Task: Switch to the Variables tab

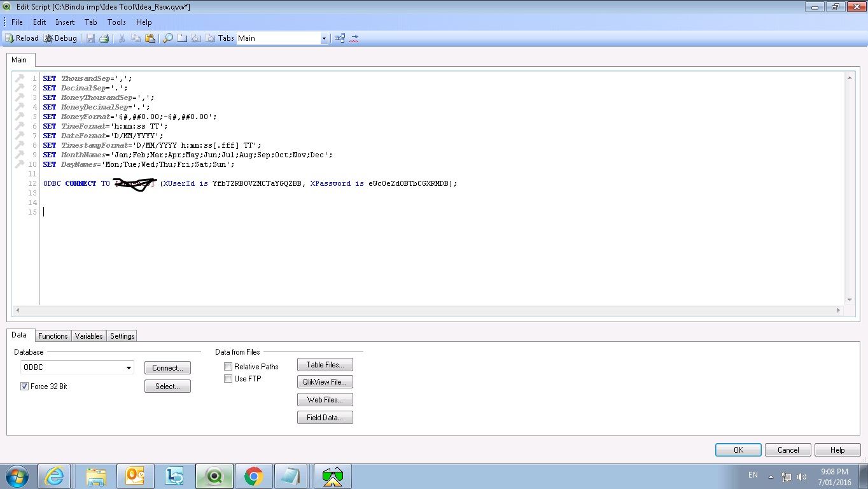Action: tap(88, 336)
